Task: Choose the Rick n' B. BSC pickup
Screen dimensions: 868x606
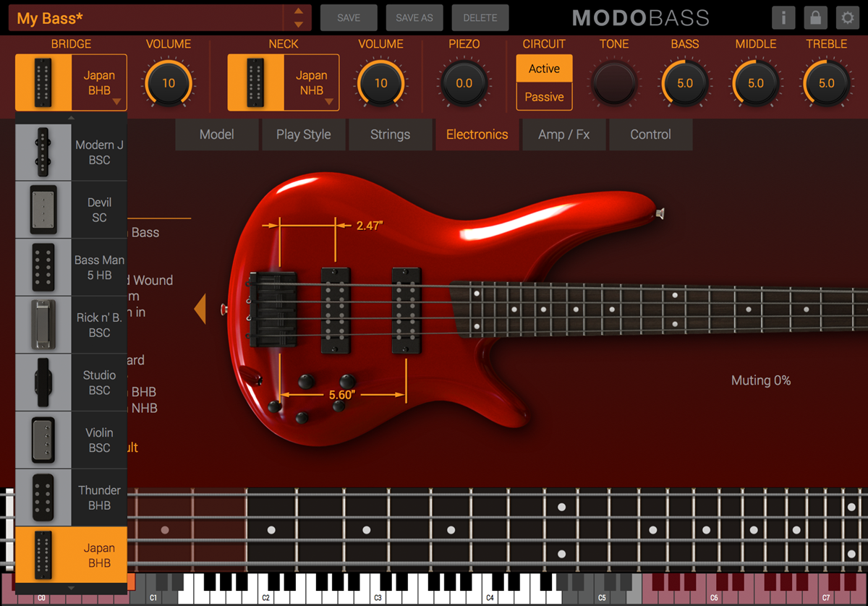Action: [x=71, y=325]
